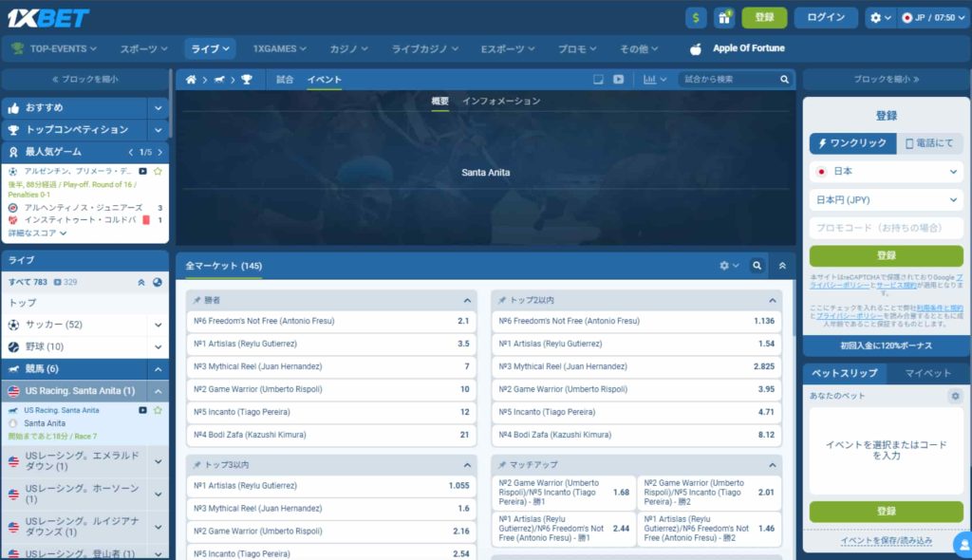Screen dimensions: 972x560
Task: Click the home breadcrumb icon
Action: [x=191, y=80]
